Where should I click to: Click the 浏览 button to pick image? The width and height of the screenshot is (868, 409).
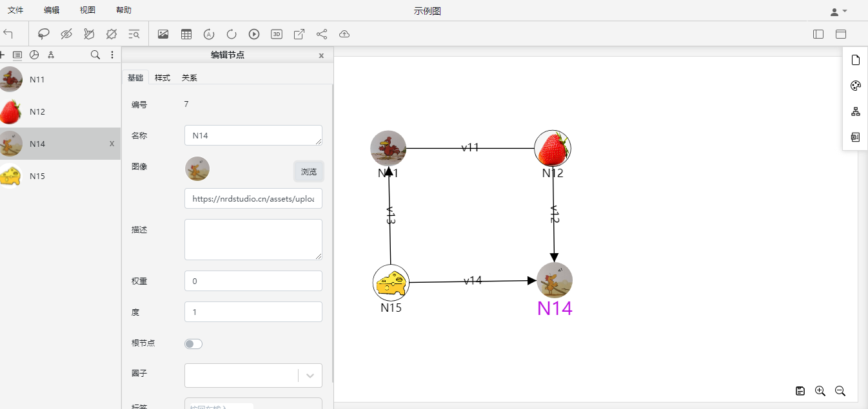tap(308, 171)
